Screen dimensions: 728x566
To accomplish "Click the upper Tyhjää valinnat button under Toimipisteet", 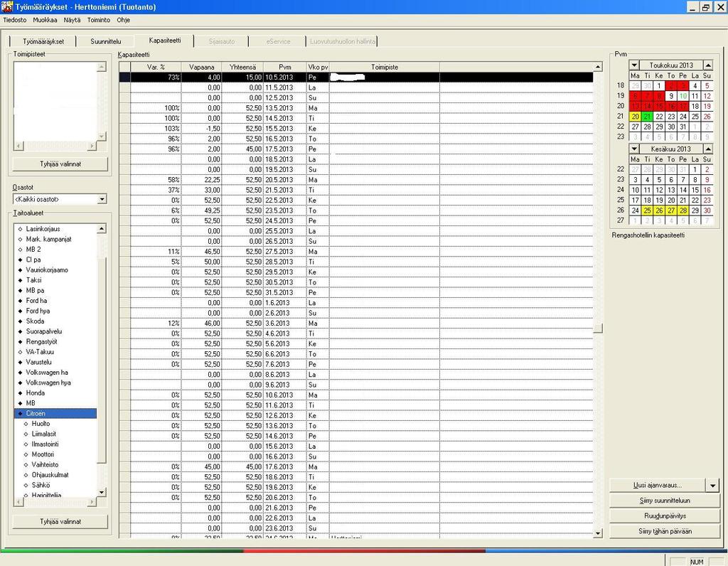I will pyautogui.click(x=60, y=164).
